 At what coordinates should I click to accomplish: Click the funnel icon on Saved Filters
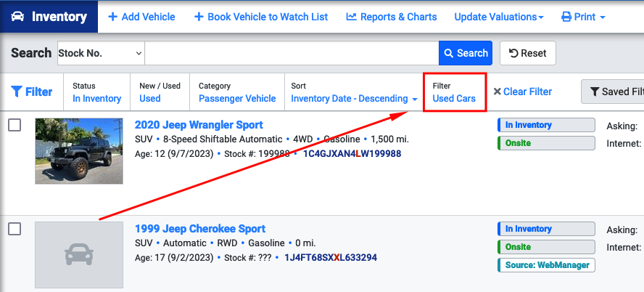pyautogui.click(x=594, y=92)
